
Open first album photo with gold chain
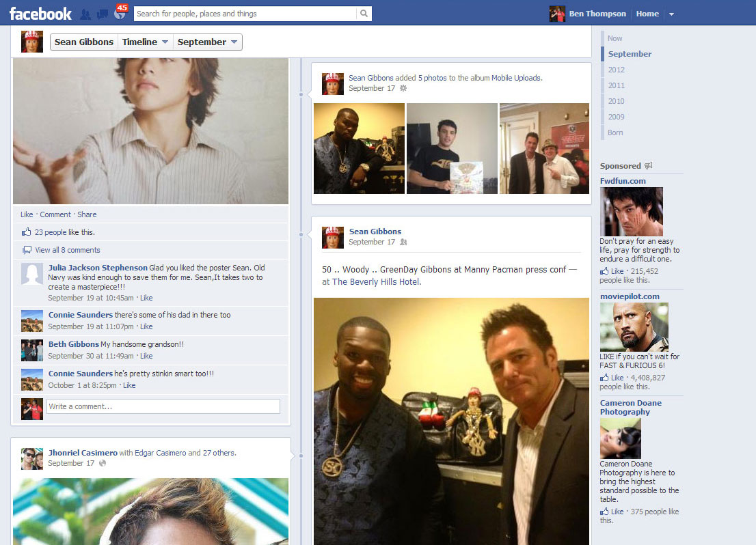click(x=359, y=148)
